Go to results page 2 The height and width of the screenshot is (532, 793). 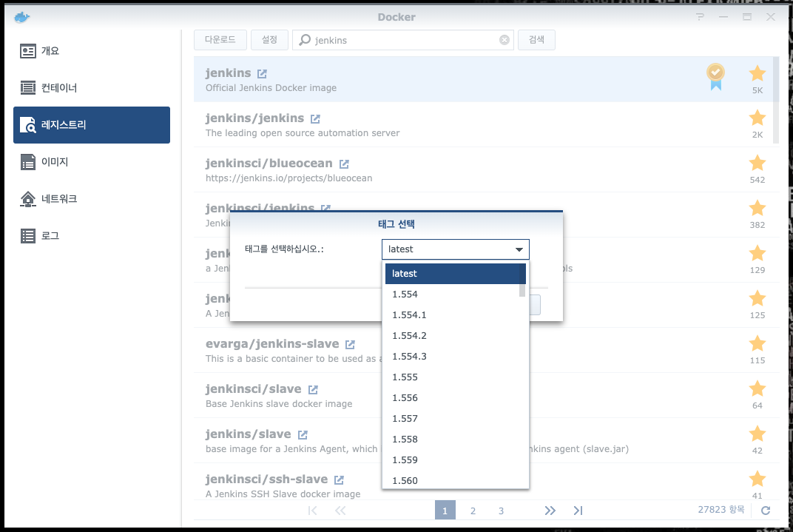coord(473,511)
